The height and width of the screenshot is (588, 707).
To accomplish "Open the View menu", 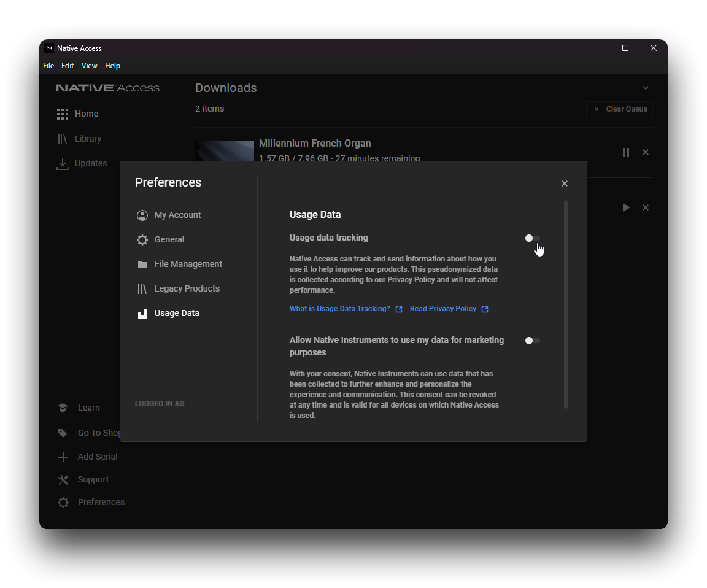I will [x=89, y=66].
